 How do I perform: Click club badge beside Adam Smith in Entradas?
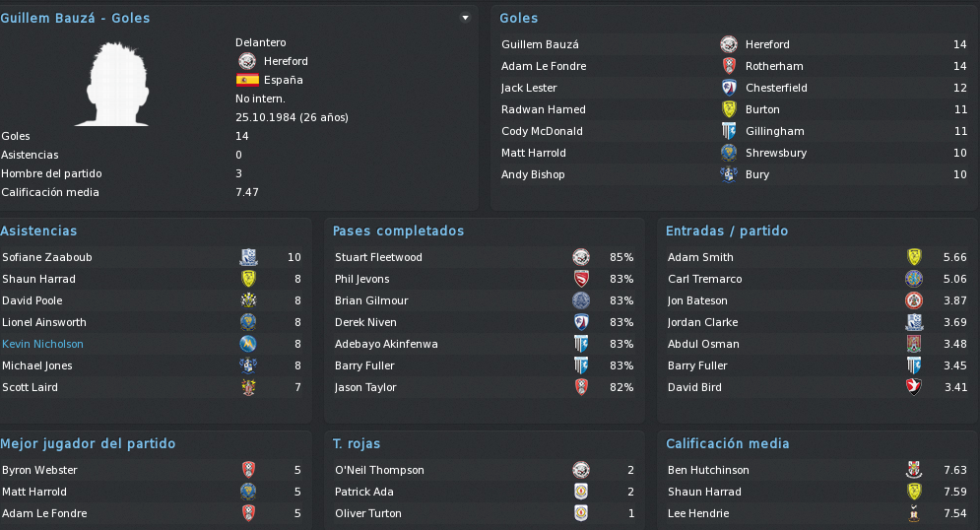[914, 257]
